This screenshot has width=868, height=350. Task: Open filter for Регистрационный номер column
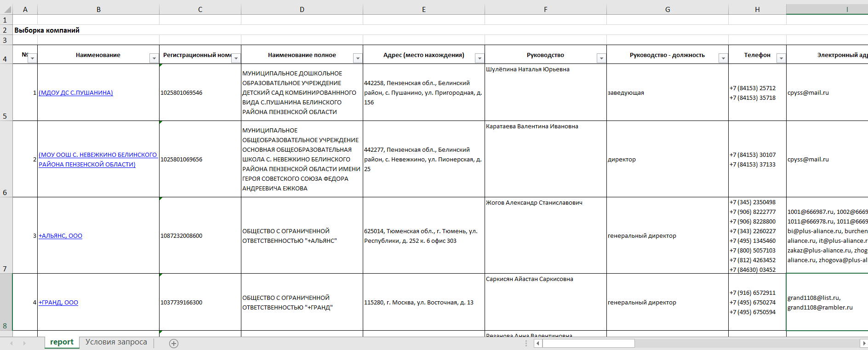pyautogui.click(x=236, y=58)
